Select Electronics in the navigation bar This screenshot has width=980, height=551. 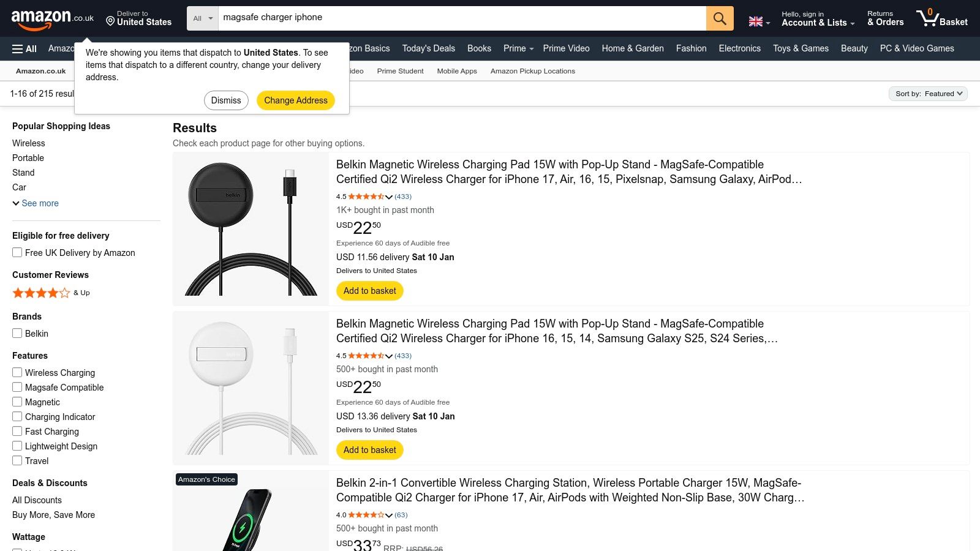739,48
